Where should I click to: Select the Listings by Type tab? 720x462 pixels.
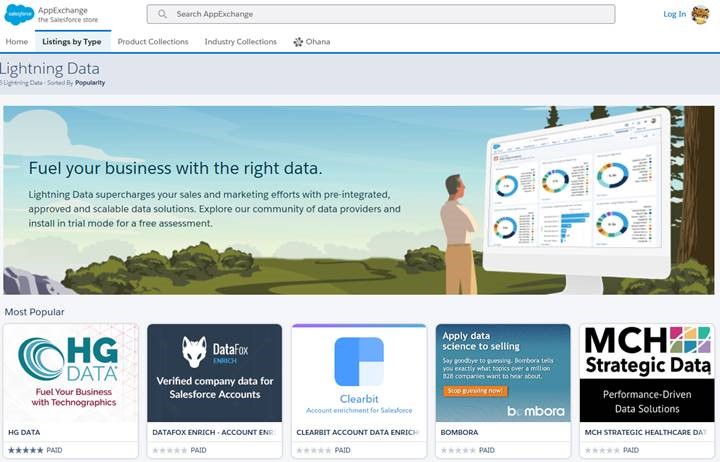click(72, 42)
